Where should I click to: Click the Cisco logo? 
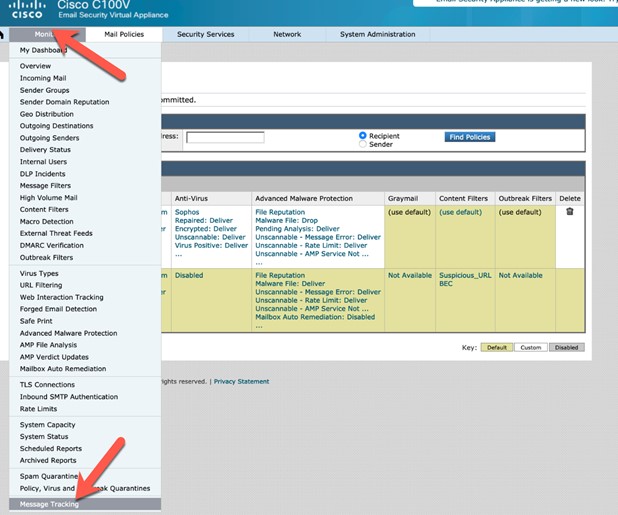[x=27, y=10]
